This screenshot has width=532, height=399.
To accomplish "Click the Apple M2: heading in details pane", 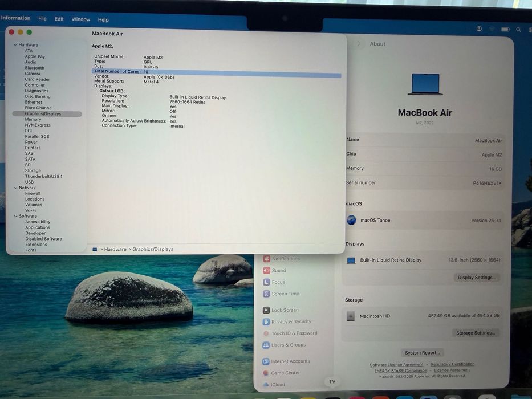I will coord(103,46).
